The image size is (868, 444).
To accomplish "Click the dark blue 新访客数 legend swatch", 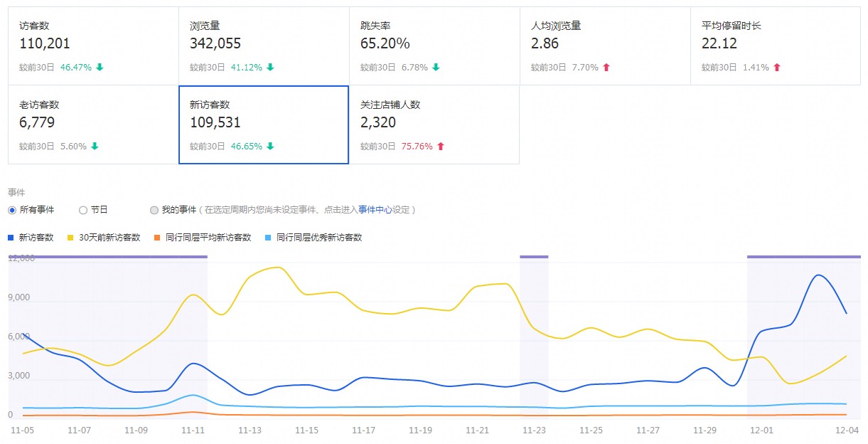I will (x=11, y=238).
